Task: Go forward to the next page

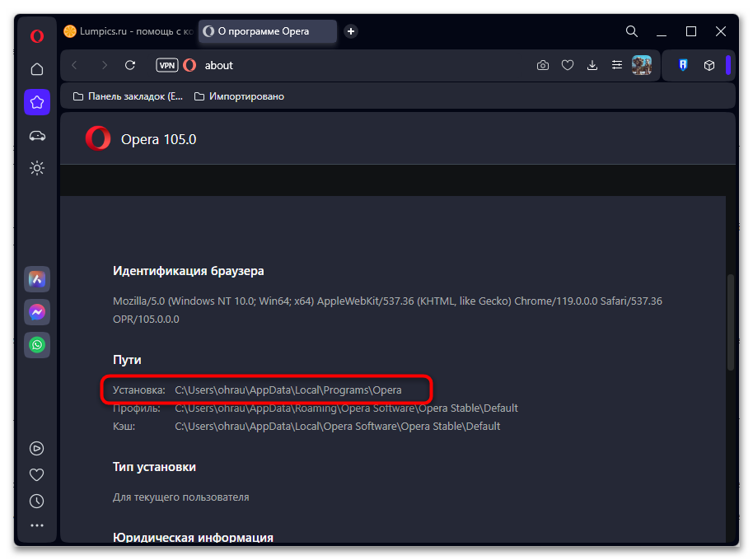Action: pos(104,65)
